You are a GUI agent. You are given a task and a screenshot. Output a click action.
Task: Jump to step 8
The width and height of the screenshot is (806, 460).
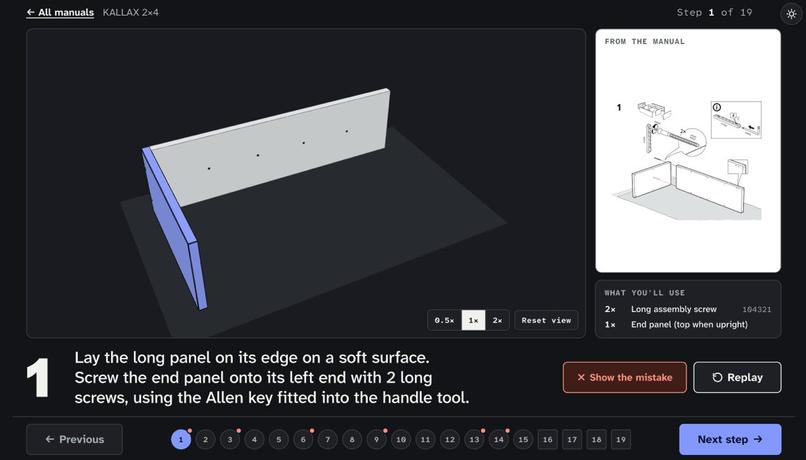coord(352,439)
